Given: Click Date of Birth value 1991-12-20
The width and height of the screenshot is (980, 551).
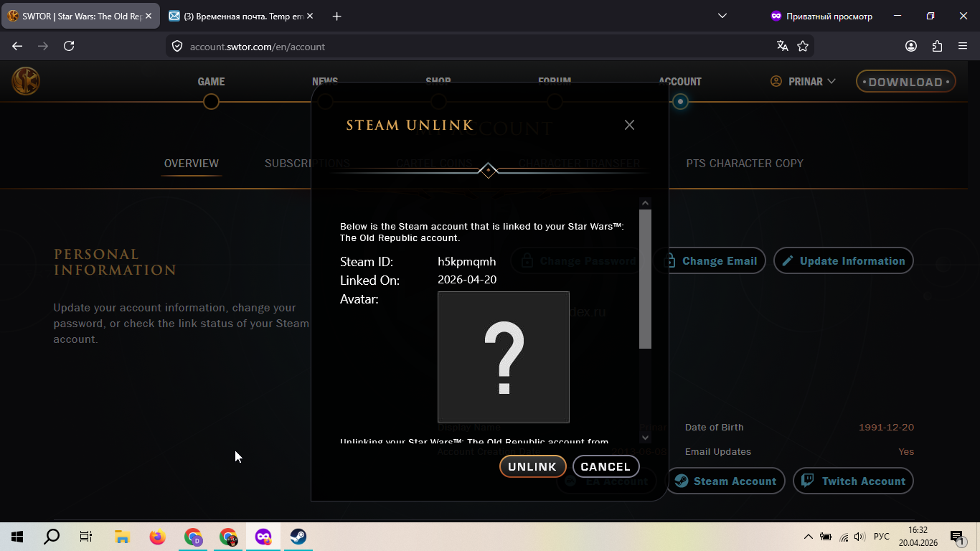Looking at the screenshot, I should pyautogui.click(x=886, y=428).
